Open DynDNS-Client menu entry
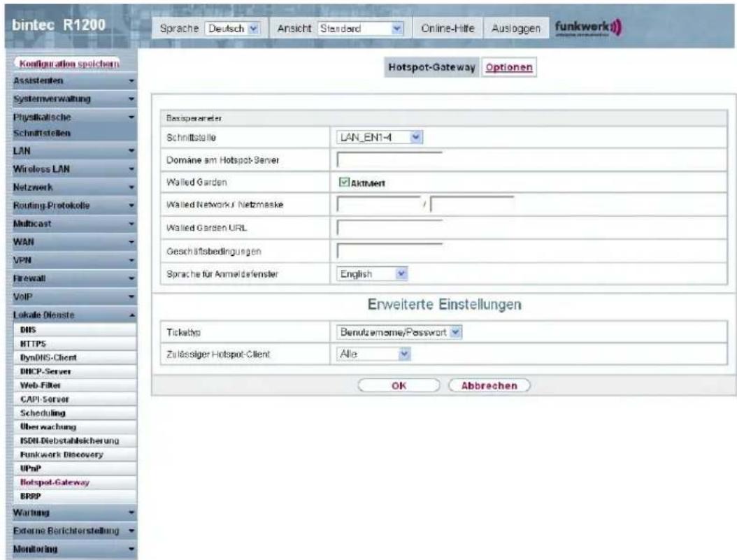The height and width of the screenshot is (560, 737). click(76, 357)
